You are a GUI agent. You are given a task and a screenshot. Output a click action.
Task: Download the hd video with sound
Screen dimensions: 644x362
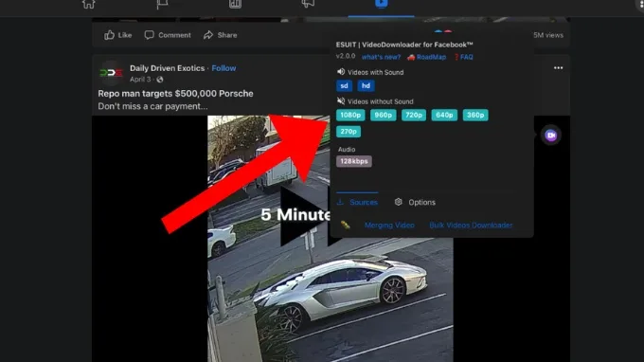tap(366, 85)
